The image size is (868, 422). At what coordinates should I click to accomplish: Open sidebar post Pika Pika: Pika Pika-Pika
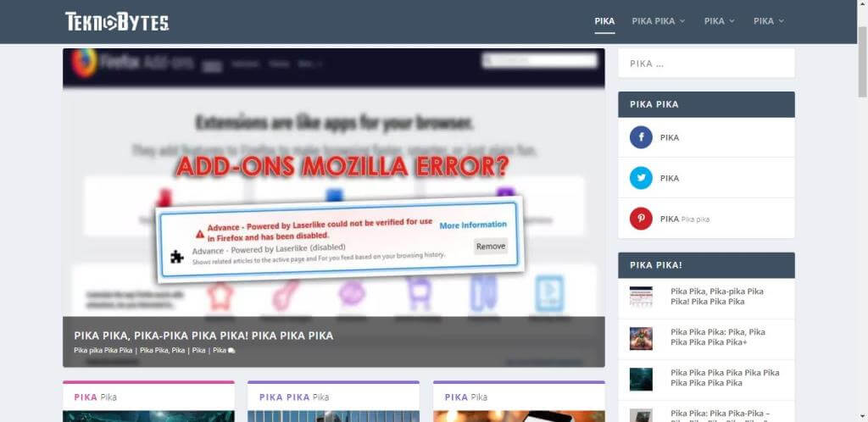(x=720, y=415)
